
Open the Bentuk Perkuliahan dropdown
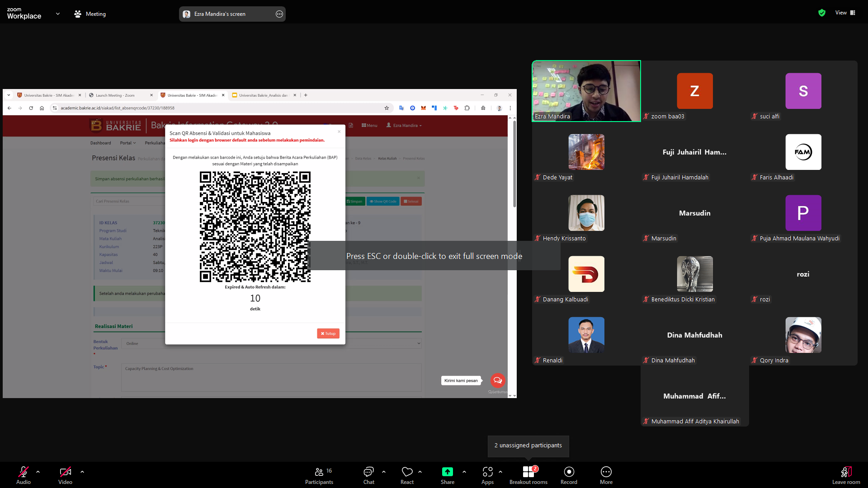[271, 343]
